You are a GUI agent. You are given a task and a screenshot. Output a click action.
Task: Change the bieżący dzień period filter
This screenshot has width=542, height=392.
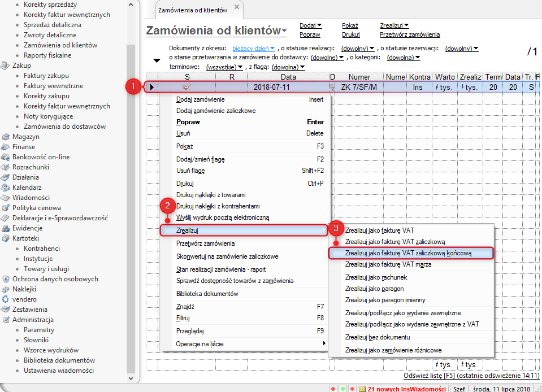[x=253, y=49]
